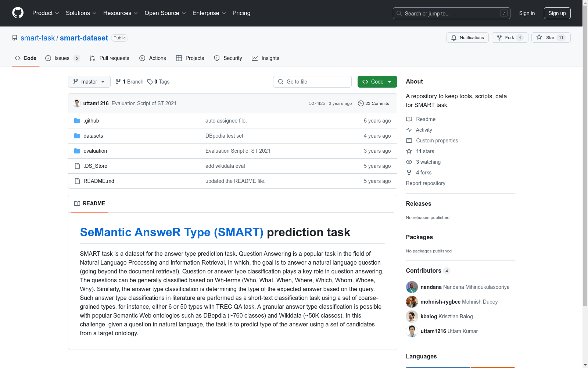Expand the Open Source menu
Screen dimensions: 588x368
pos(165,13)
